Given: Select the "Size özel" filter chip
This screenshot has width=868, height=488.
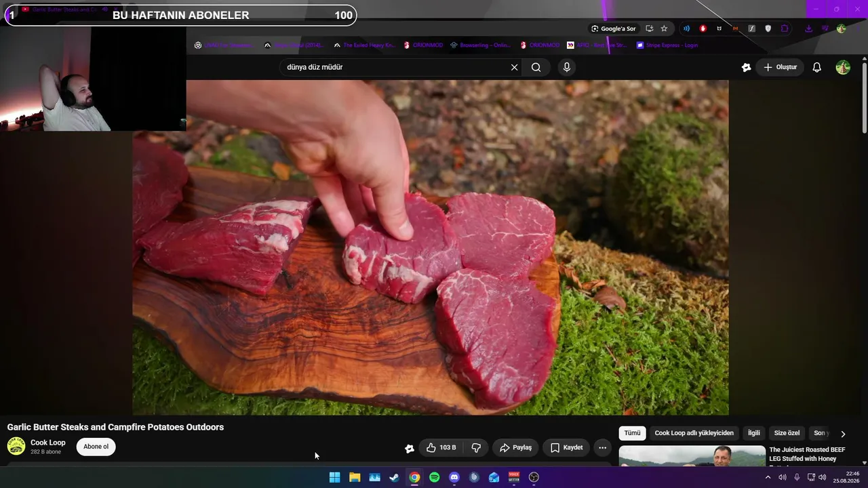Looking at the screenshot, I should pos(787,433).
